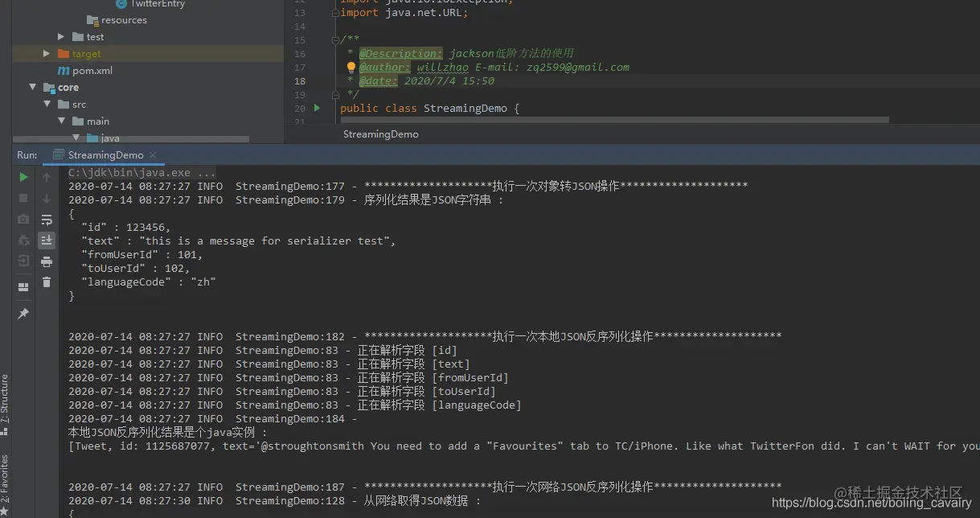Click the project tree horizontal scrollbar
Viewport: 980px width, 518px height.
[x=131, y=140]
